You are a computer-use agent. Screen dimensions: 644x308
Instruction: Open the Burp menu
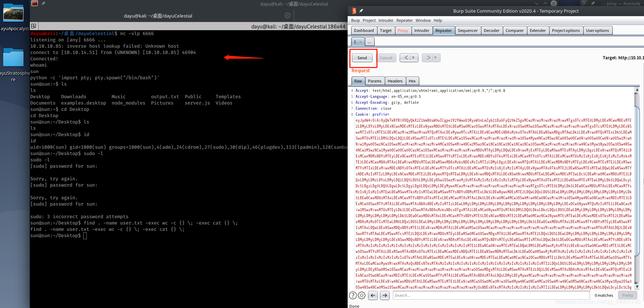tap(355, 20)
